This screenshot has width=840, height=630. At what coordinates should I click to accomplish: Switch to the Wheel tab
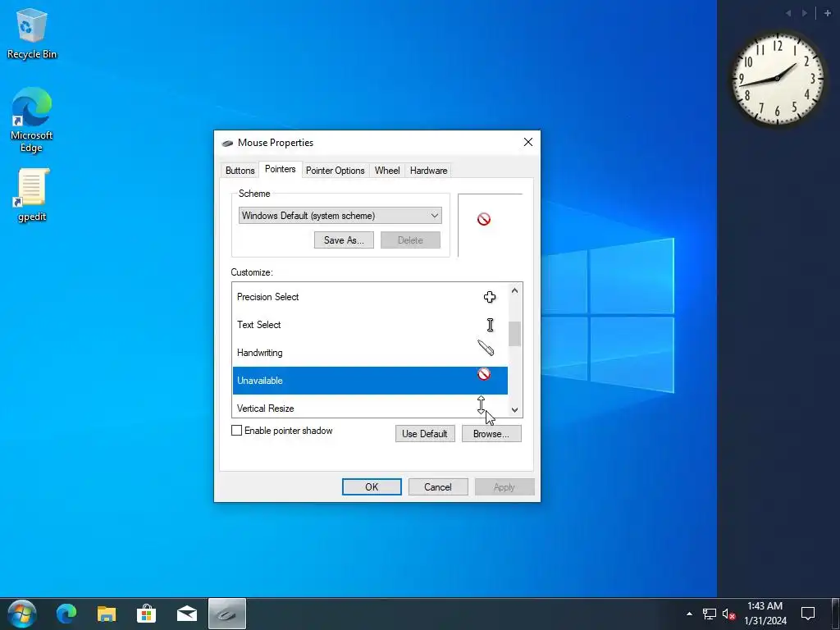[387, 171]
